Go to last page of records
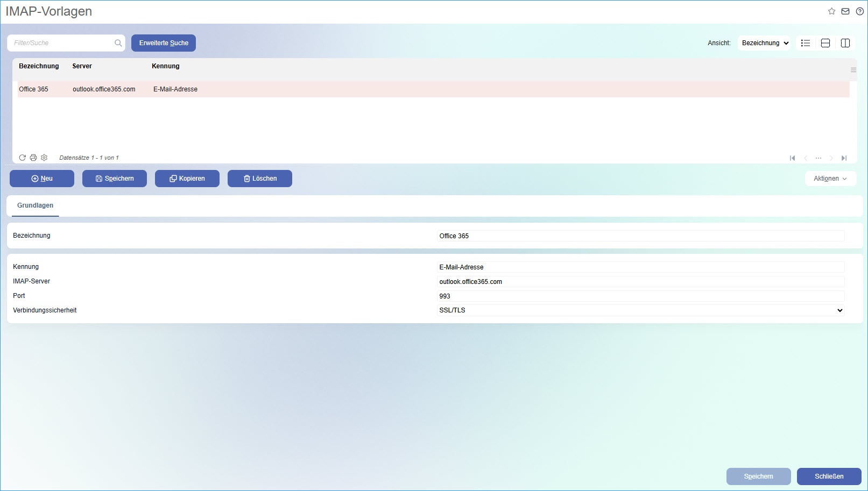This screenshot has height=491, width=868. 844,158
